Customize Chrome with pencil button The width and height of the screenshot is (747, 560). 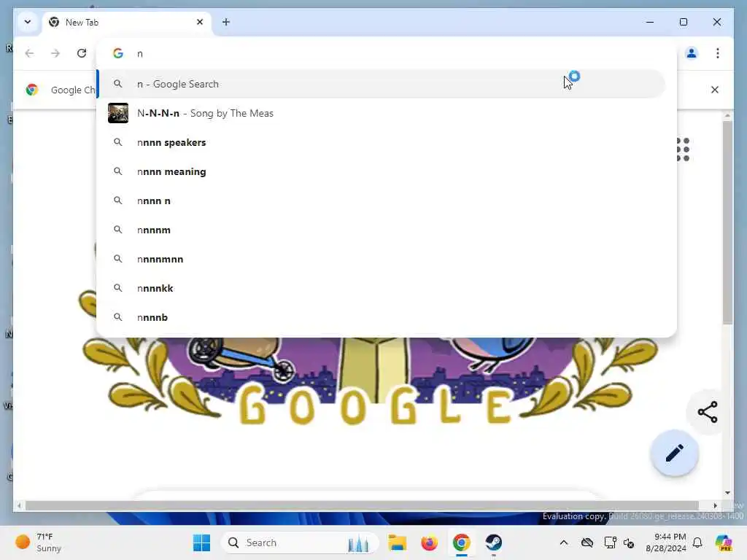(674, 453)
